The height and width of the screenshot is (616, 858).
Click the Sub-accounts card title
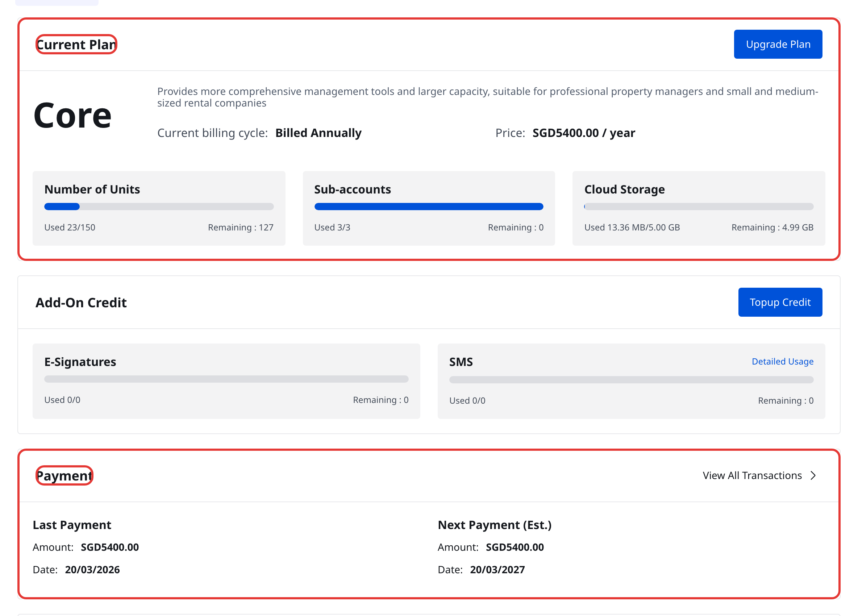tap(353, 189)
